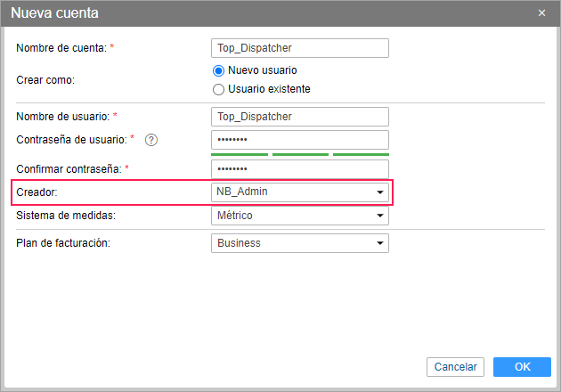
Task: Click the password help question mark icon
Action: (x=151, y=139)
